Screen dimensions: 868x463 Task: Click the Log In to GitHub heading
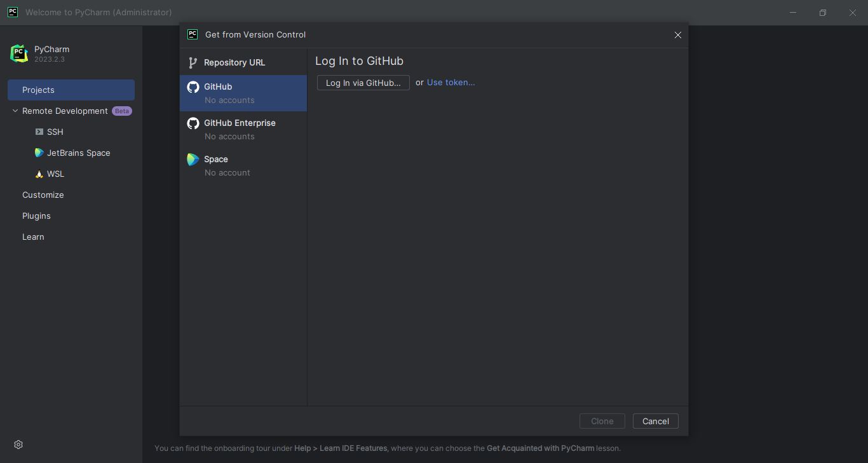(x=359, y=61)
